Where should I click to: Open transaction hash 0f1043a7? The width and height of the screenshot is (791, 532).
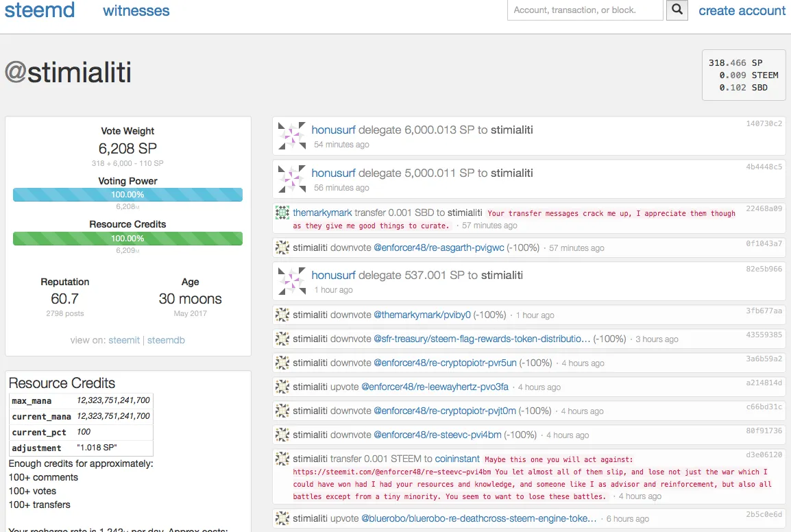pyautogui.click(x=764, y=243)
